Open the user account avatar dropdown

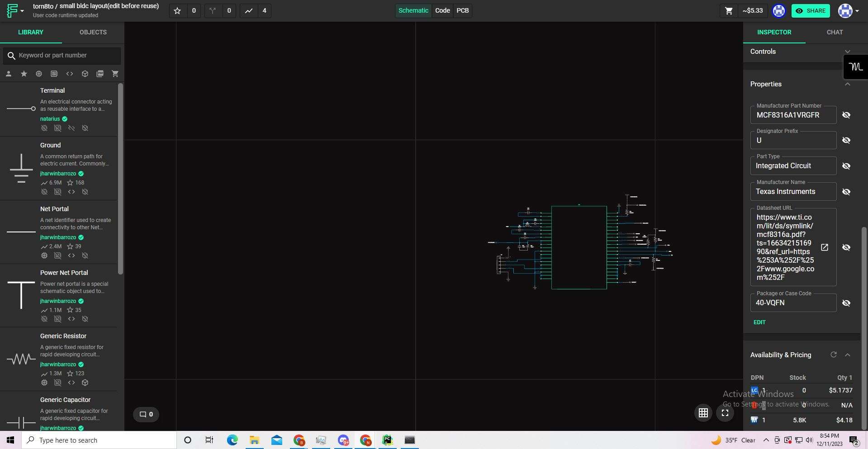coord(849,10)
